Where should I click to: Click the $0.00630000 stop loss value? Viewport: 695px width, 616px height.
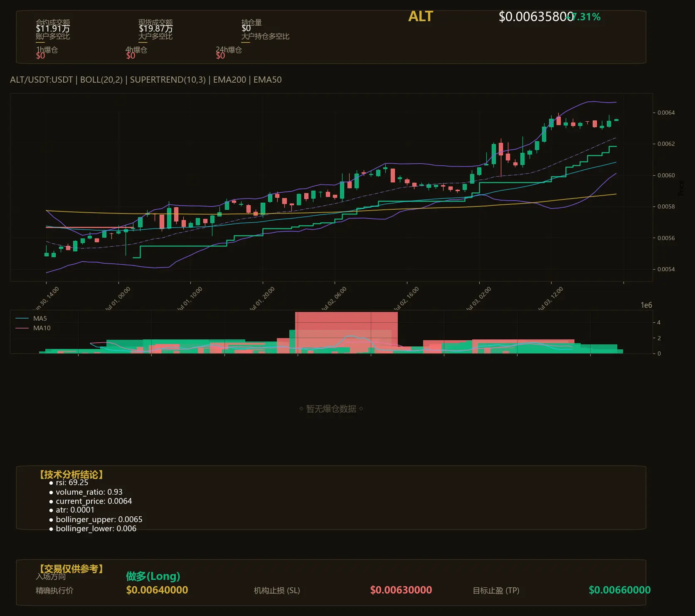tap(401, 590)
